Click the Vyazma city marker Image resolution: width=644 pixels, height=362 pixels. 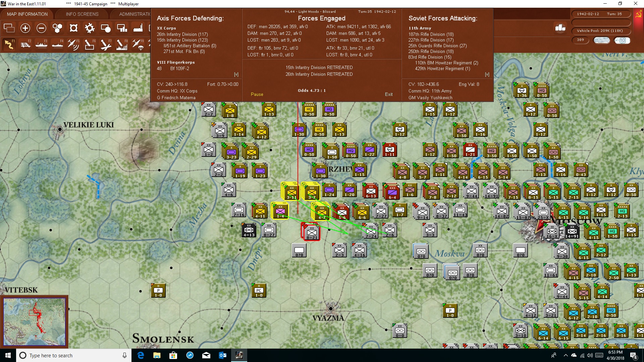pyautogui.click(x=331, y=308)
